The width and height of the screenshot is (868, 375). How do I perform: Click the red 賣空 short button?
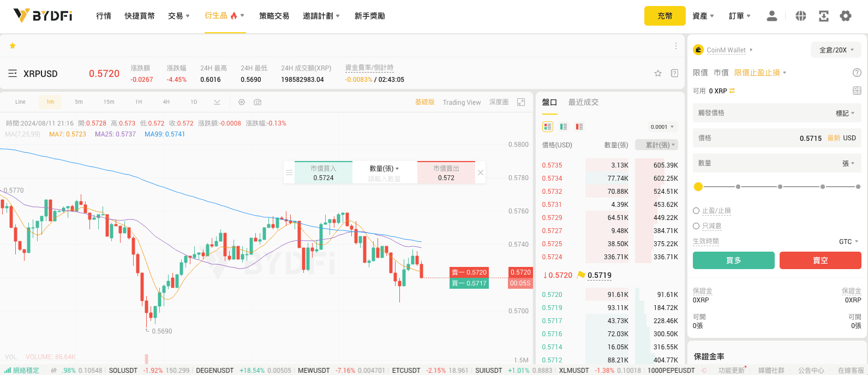pyautogui.click(x=821, y=260)
